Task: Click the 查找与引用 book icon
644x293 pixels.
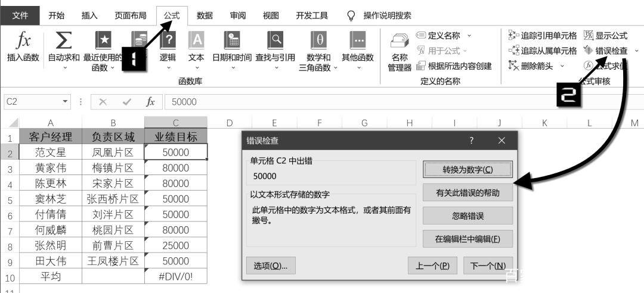Action: pos(275,40)
